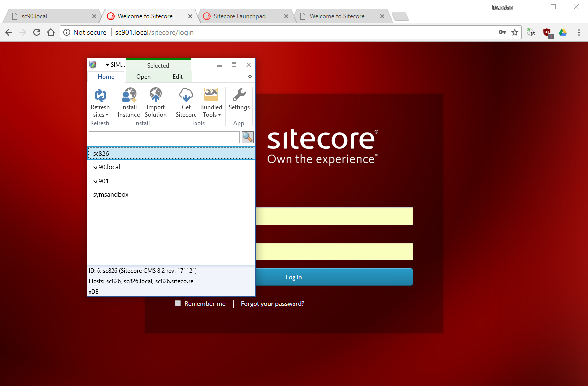588x386 pixels.
Task: Select the sc90.local instance
Action: pyautogui.click(x=171, y=167)
